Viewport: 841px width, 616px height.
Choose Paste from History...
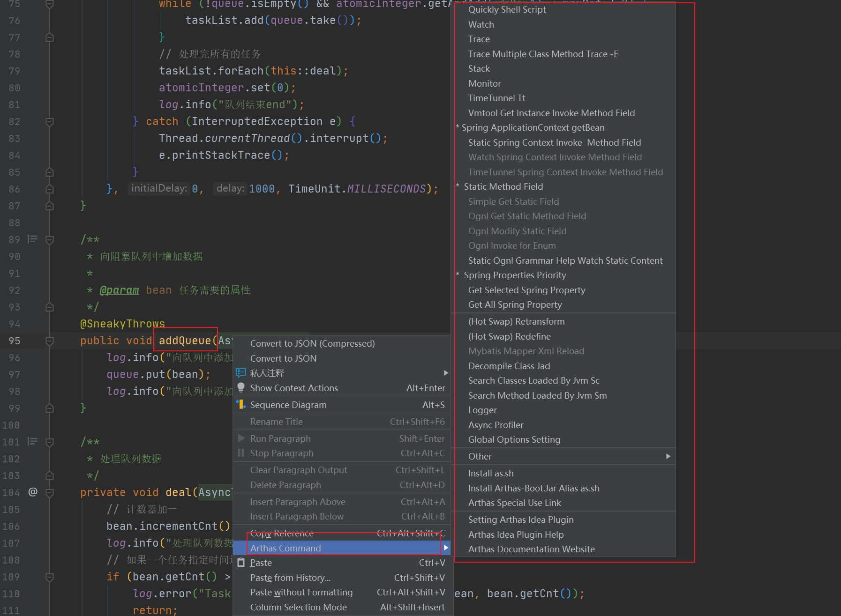pos(342,578)
